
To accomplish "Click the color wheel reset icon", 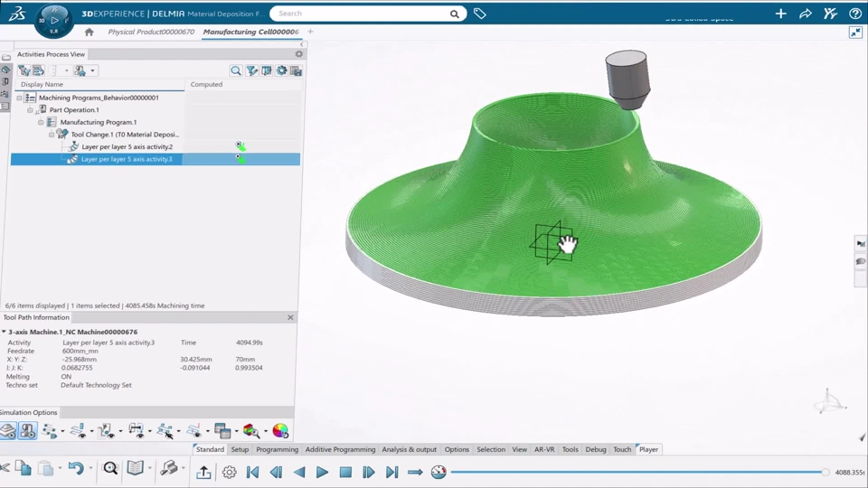I will click(x=280, y=430).
